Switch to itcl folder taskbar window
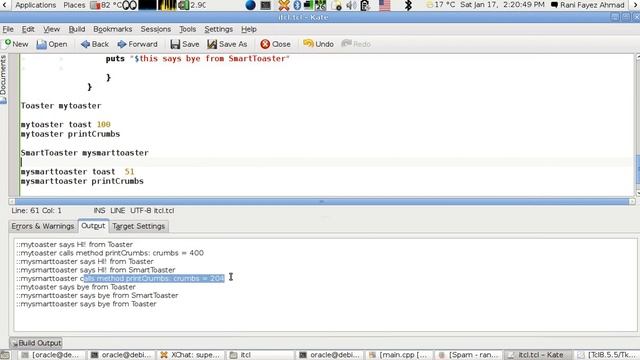Image resolution: width=640 pixels, height=360 pixels. pyautogui.click(x=260, y=355)
